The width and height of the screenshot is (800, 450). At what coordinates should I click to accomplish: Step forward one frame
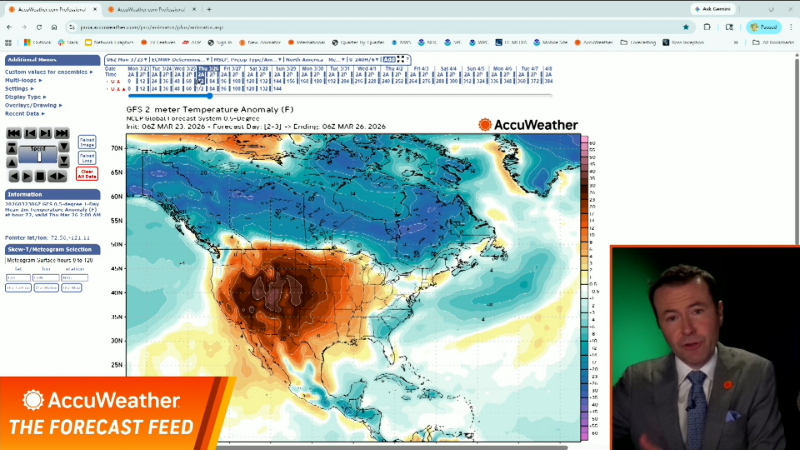pos(47,133)
